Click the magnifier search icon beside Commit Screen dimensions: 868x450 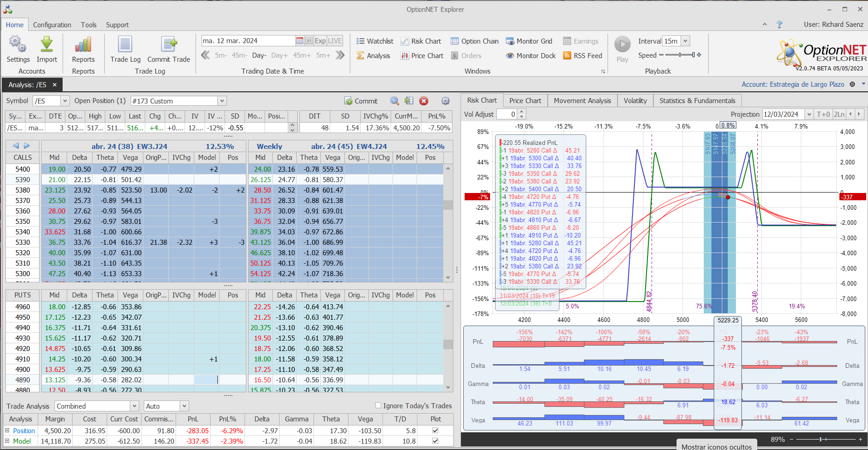click(395, 101)
